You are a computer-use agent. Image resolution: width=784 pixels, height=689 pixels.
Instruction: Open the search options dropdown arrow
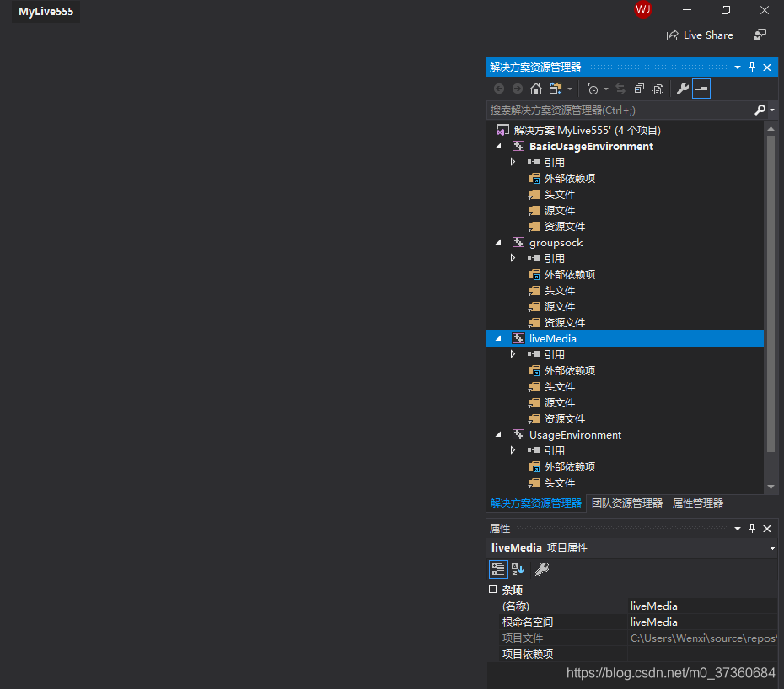(x=772, y=110)
